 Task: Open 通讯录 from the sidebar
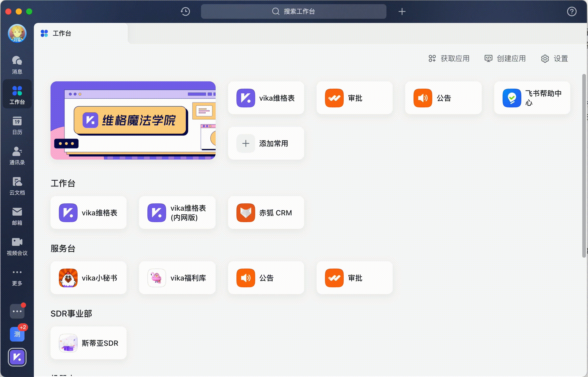17,155
